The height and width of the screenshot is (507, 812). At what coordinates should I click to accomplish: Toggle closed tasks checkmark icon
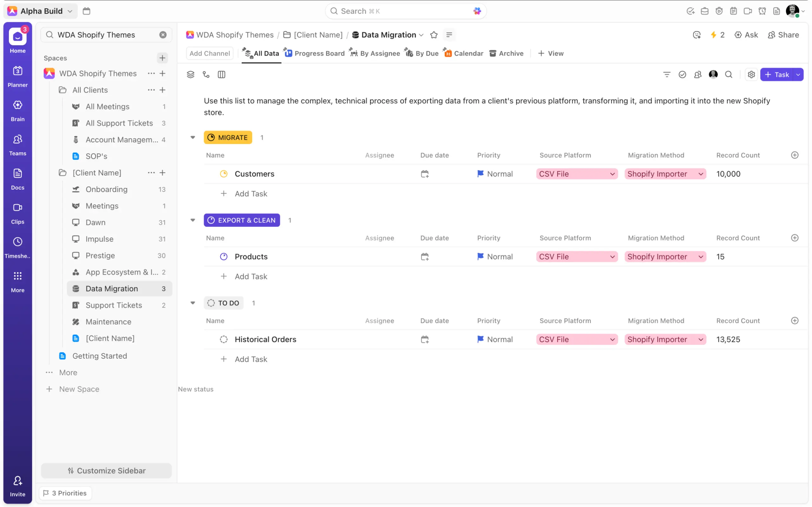682,74
